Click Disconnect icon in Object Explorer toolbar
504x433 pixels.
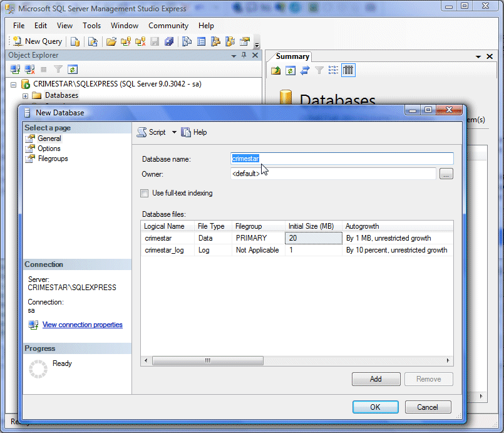tap(29, 70)
